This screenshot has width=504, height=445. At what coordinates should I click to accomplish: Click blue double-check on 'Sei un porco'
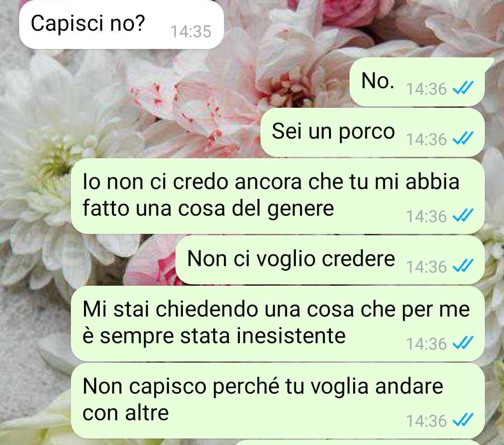(x=463, y=138)
